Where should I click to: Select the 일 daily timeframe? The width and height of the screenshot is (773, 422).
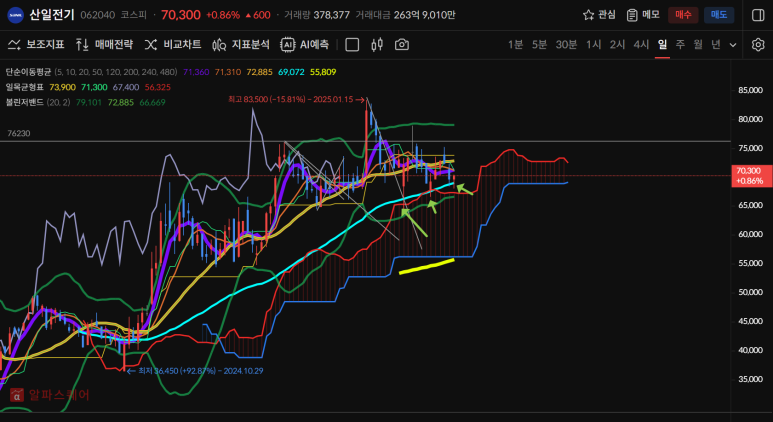[662, 45]
